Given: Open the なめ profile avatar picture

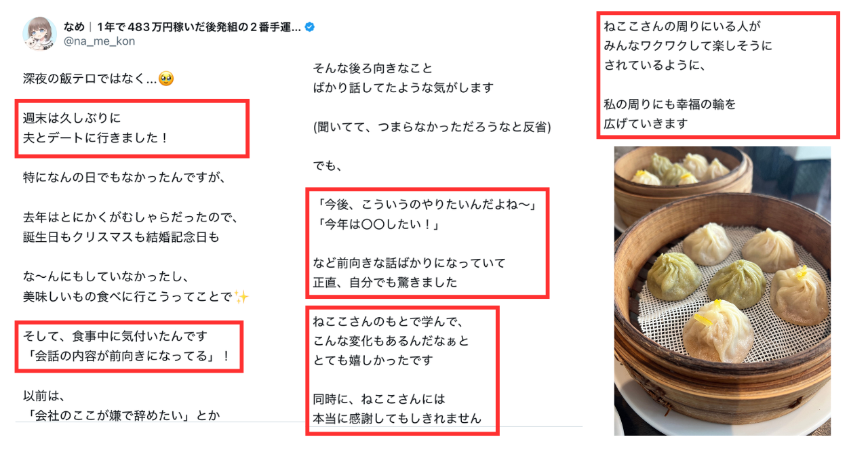Looking at the screenshot, I should pyautogui.click(x=39, y=34).
